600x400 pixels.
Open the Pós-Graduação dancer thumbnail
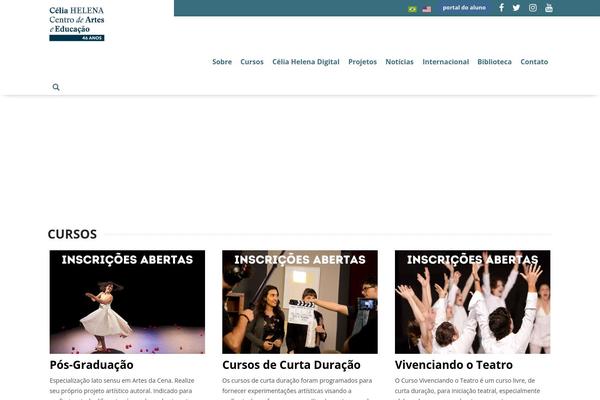[127, 302]
